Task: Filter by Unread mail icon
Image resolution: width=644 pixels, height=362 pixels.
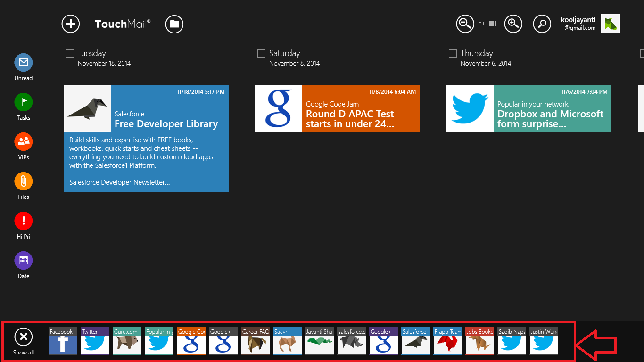Action: [x=24, y=62]
